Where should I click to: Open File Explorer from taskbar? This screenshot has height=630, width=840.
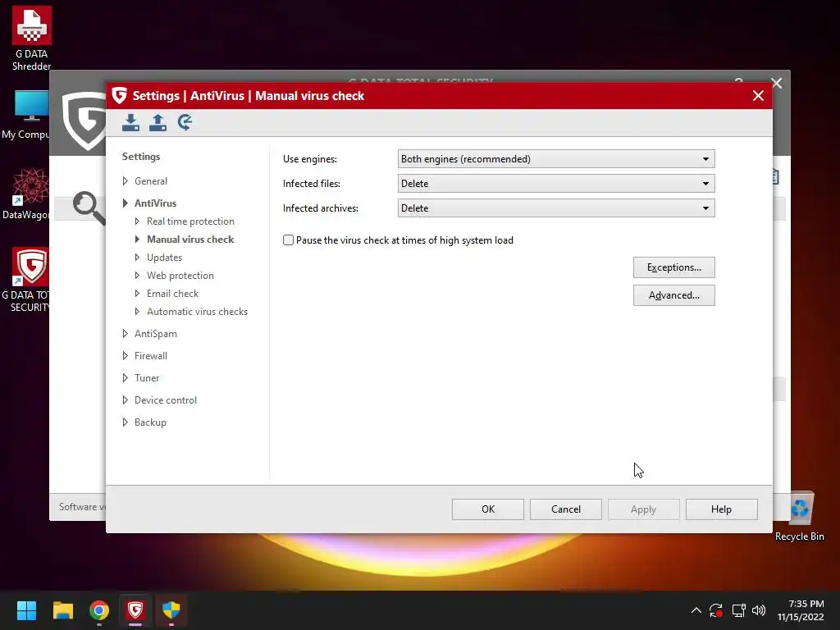[62, 610]
